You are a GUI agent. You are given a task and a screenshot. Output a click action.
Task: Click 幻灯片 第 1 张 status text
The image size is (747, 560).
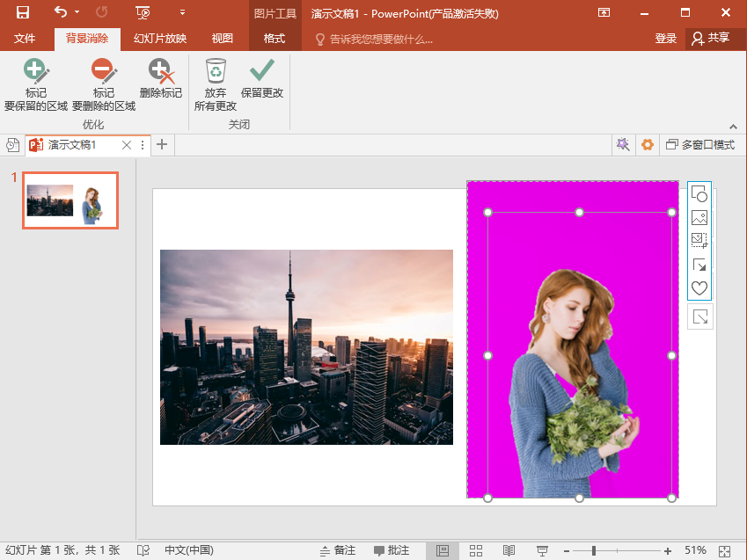coord(62,550)
